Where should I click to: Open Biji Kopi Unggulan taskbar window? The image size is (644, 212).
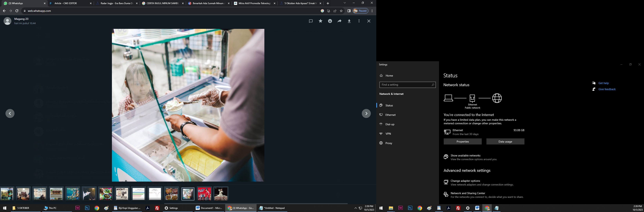pyautogui.click(x=127, y=208)
